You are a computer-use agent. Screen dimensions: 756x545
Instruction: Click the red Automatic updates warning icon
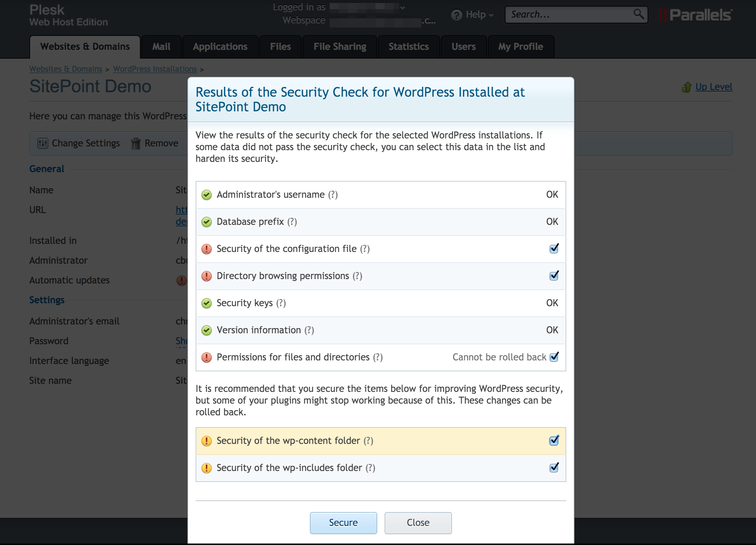(x=181, y=281)
